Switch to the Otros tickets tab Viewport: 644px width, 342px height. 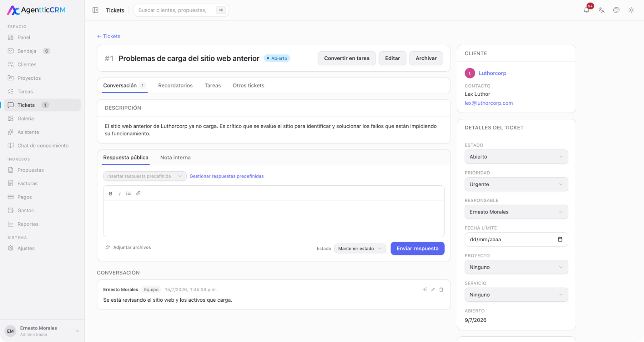[248, 85]
